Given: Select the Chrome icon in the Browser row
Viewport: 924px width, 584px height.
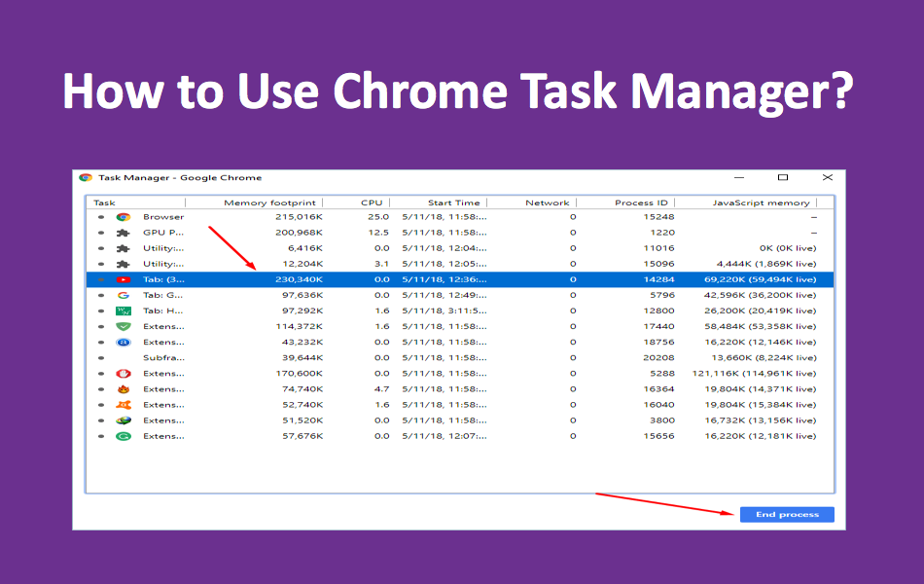Looking at the screenshot, I should (x=124, y=217).
